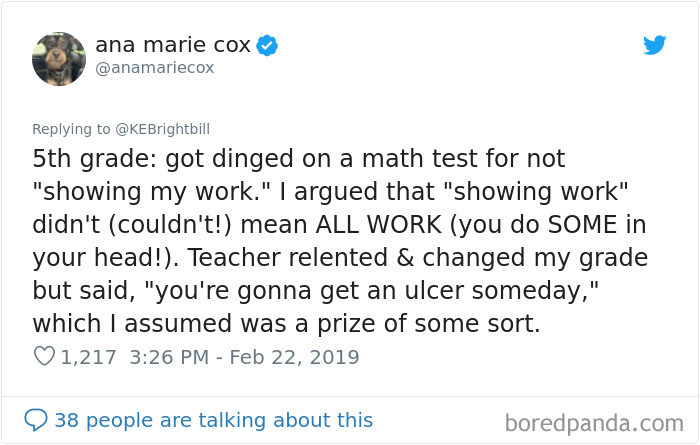Click the 1,217 likes count
Viewport: 700px width, 445px height.
pos(88,357)
